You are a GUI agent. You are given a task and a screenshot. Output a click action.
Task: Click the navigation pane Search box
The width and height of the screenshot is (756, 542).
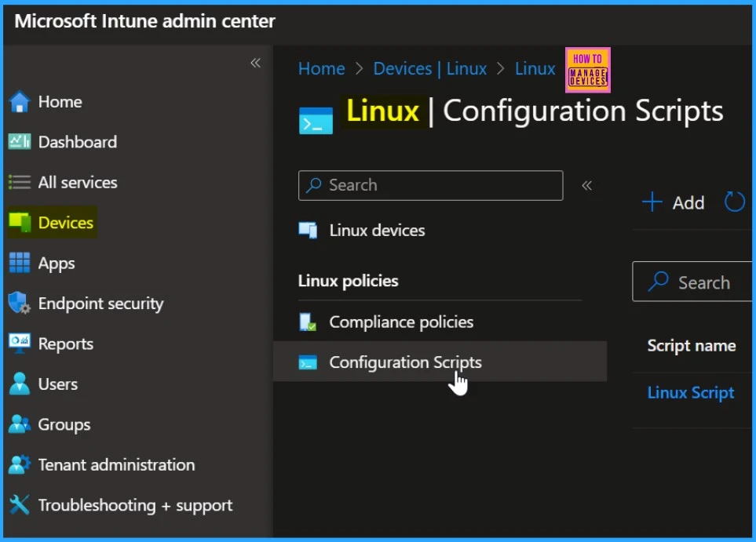(x=430, y=185)
